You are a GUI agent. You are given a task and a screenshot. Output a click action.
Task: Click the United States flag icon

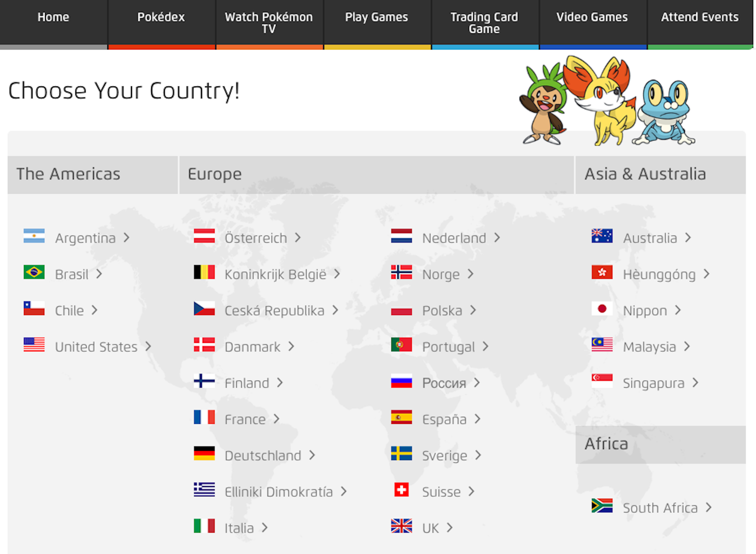(x=34, y=345)
